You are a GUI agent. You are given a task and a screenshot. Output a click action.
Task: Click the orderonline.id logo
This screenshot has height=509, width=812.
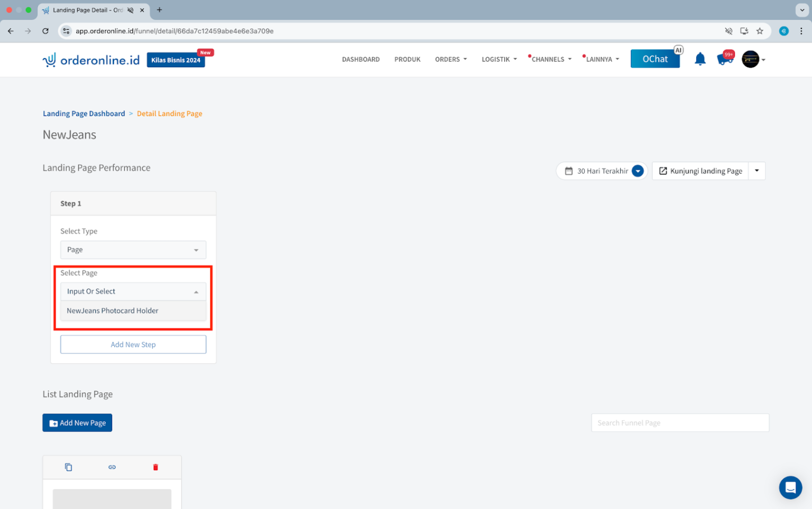click(91, 60)
